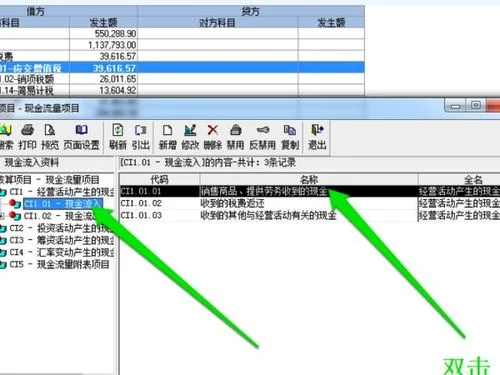Select tree node CI5 - 现金流量附表项目
The image size is (500, 375).
[x=59, y=264]
